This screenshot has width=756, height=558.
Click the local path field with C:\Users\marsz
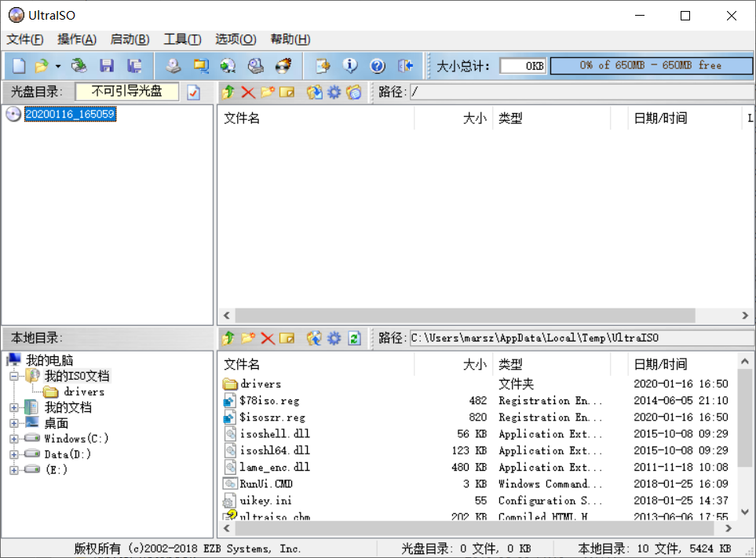click(582, 338)
